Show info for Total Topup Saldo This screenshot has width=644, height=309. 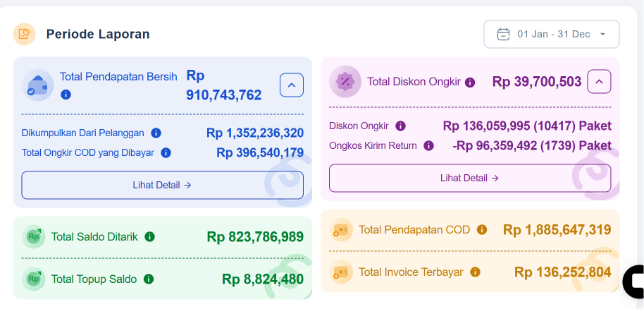pos(148,279)
